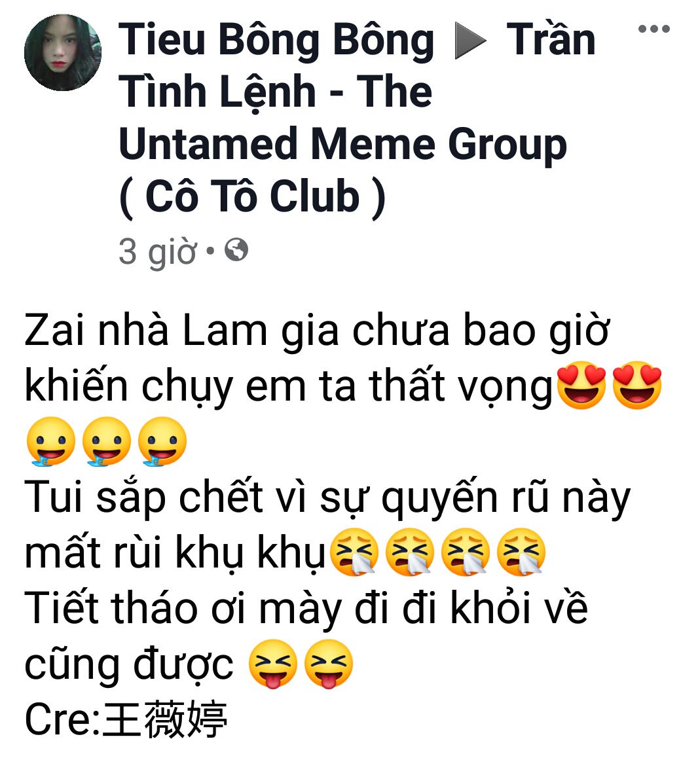Image resolution: width=700 pixels, height=758 pixels.
Task: Click the second heart-eyes emoji
Action: [637, 386]
